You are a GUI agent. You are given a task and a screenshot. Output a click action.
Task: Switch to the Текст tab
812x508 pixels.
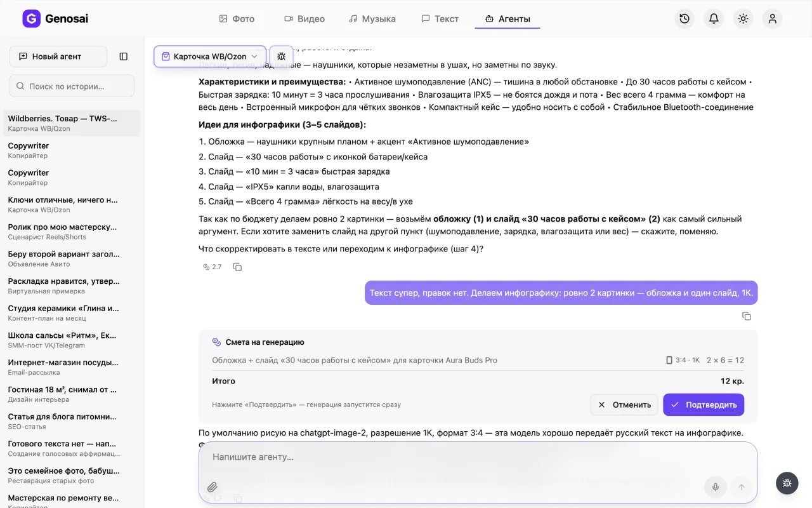point(440,19)
